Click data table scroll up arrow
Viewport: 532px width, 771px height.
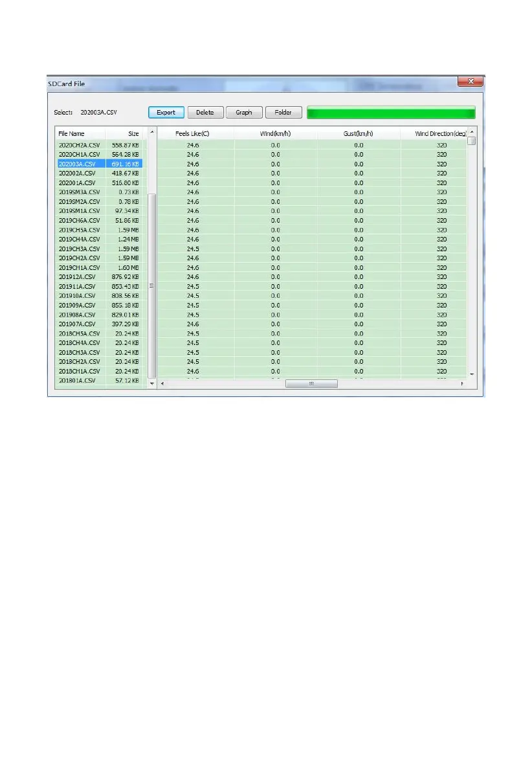click(472, 132)
